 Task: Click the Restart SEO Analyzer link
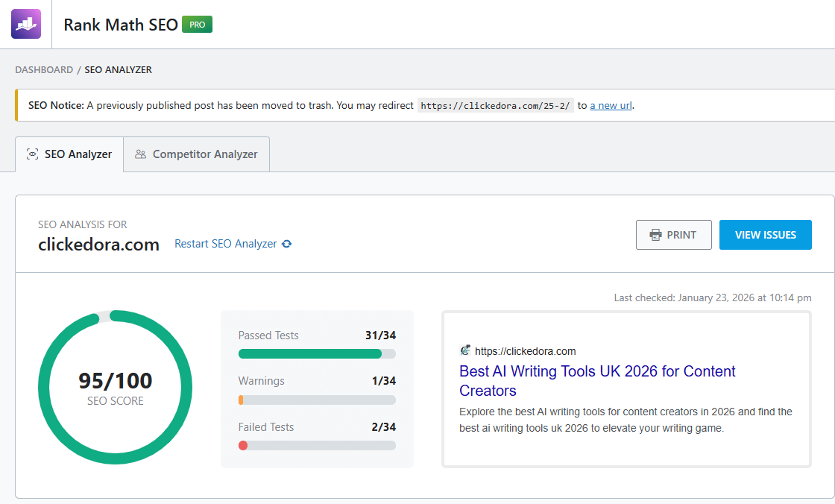(225, 244)
